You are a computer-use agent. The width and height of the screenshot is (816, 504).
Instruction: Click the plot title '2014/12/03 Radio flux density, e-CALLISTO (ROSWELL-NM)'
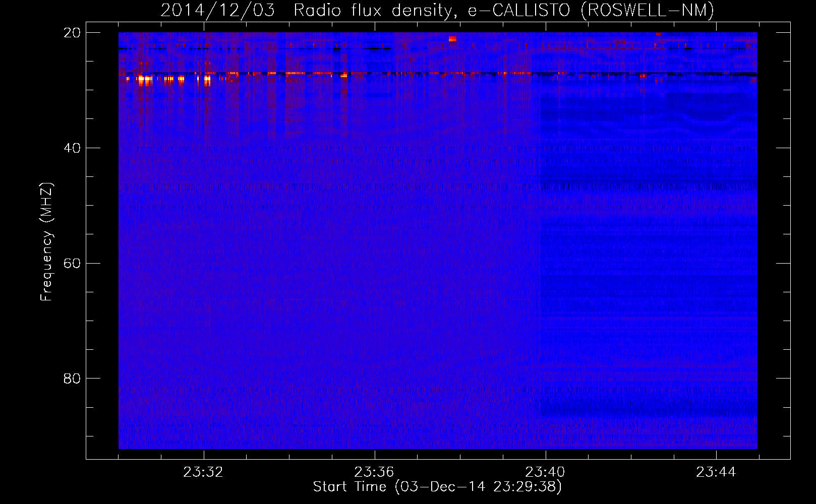[437, 10]
